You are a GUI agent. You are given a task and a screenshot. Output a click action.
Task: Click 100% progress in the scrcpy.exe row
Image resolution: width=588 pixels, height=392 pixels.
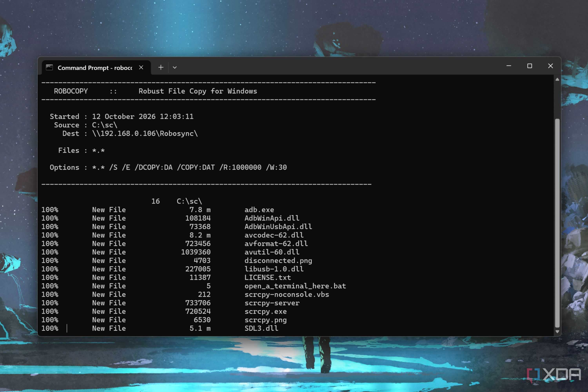coord(50,311)
